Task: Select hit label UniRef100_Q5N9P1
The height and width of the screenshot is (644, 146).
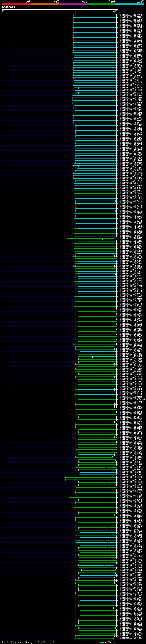Action: coord(131,138)
